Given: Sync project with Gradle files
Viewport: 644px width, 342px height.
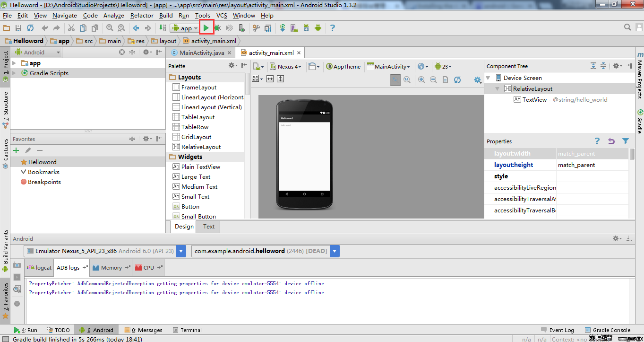Looking at the screenshot, I should [283, 27].
